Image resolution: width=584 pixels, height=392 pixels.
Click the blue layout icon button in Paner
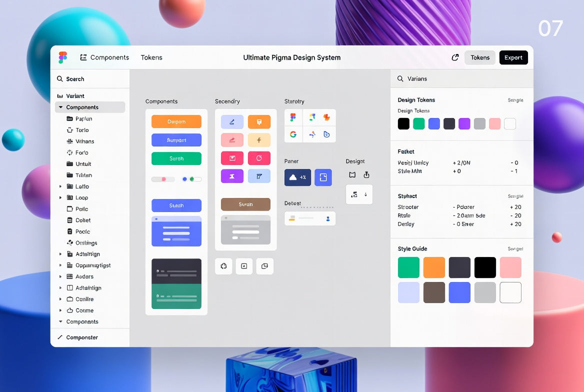[323, 177]
